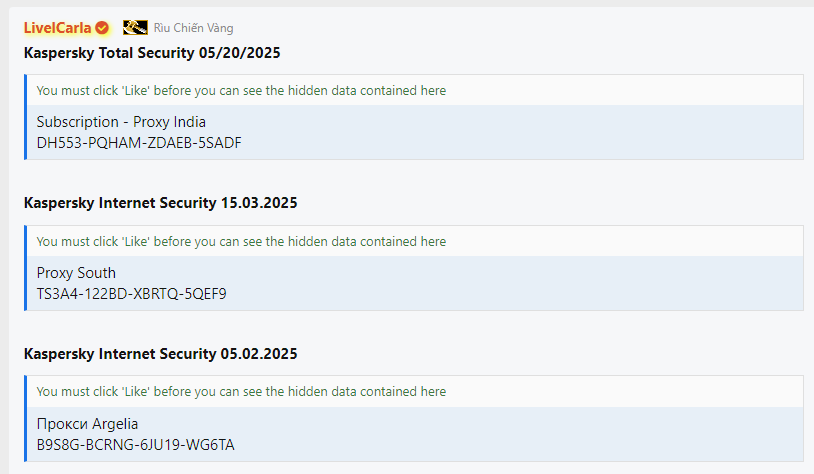Image resolution: width=814 pixels, height=474 pixels.
Task: Click the blue left border of third quote block
Action: click(25, 418)
